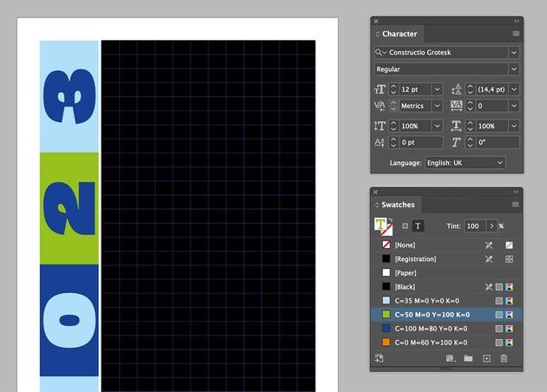The height and width of the screenshot is (392, 547).
Task: Click the skew 0° field
Action: point(498,142)
